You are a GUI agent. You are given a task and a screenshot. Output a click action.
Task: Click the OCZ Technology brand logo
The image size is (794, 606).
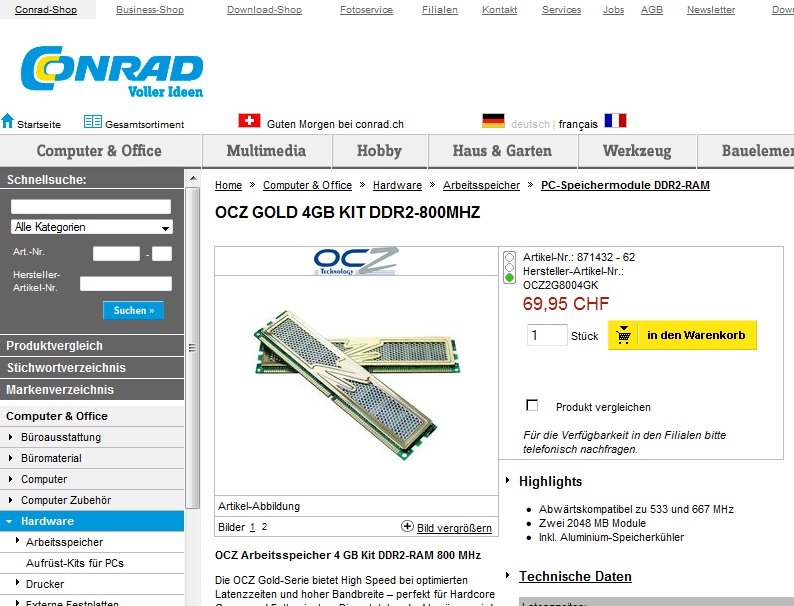(356, 261)
